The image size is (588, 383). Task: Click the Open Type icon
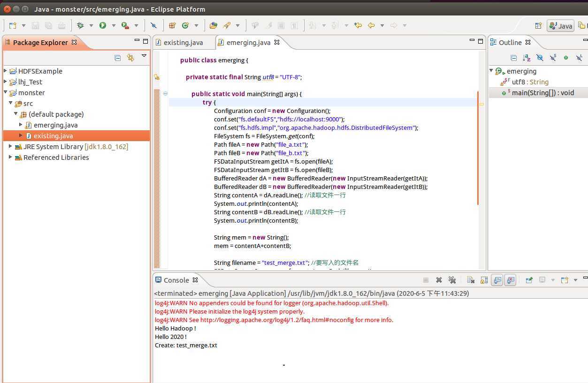(x=214, y=25)
